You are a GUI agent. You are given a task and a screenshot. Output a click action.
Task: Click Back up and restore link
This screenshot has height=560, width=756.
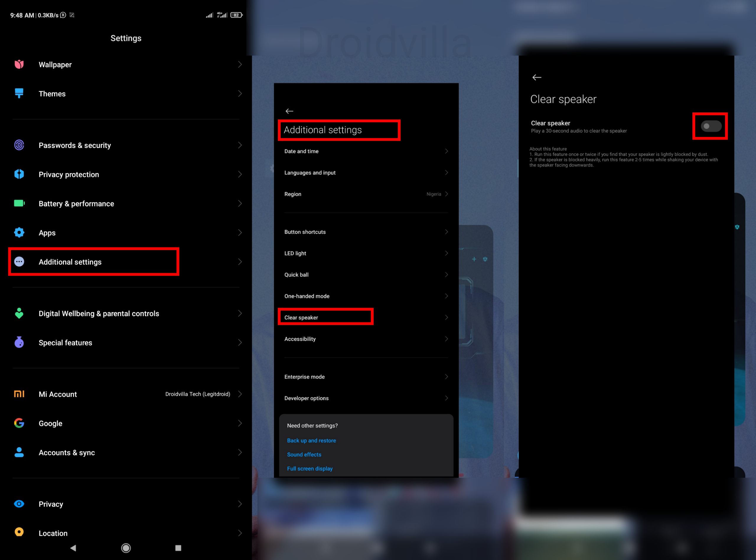coord(312,440)
